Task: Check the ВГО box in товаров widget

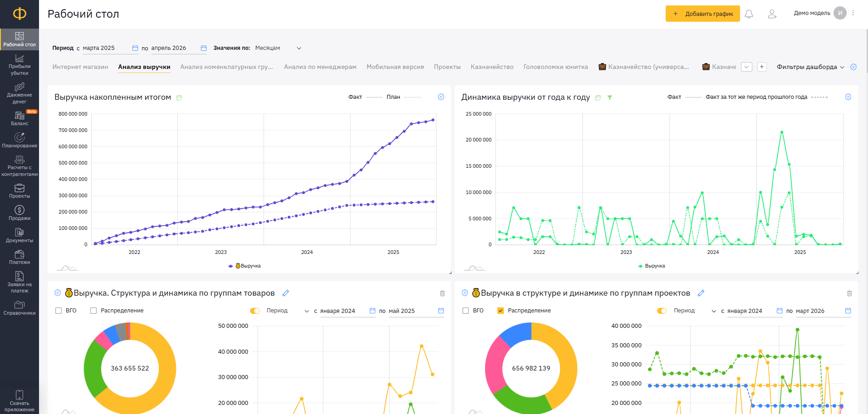Action: tap(59, 311)
